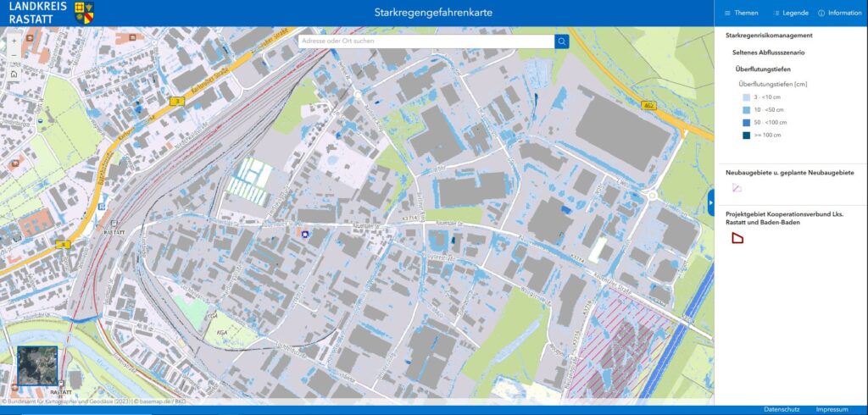Click the Projektgebiet red outline symbol
This screenshot has width=868, height=415.
pos(737,239)
